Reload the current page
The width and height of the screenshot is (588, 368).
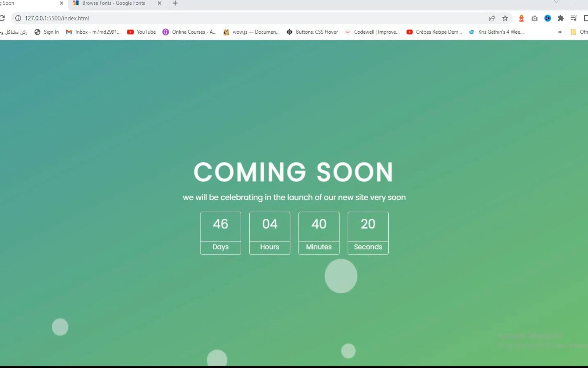[3, 18]
